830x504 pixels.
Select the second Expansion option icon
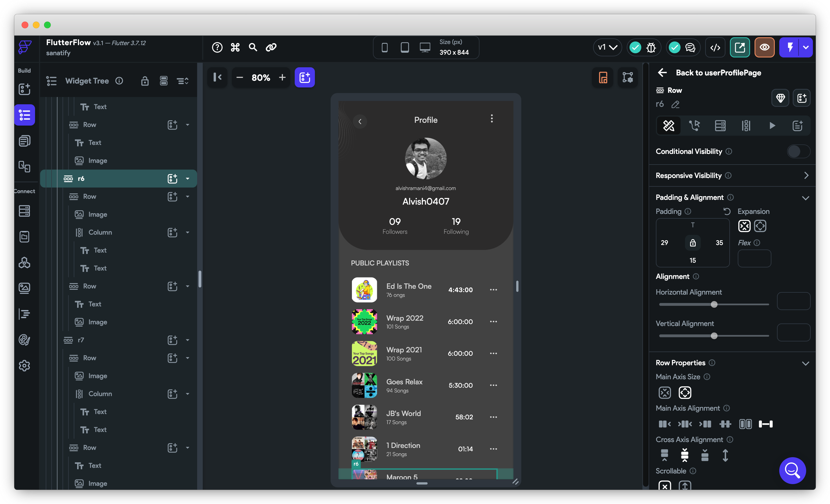pyautogui.click(x=760, y=226)
